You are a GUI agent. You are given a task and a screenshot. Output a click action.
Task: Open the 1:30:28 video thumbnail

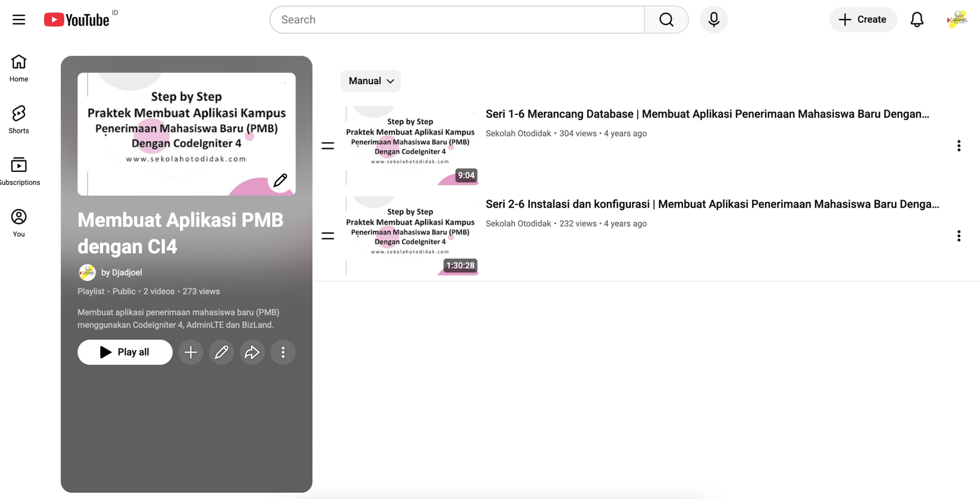410,236
